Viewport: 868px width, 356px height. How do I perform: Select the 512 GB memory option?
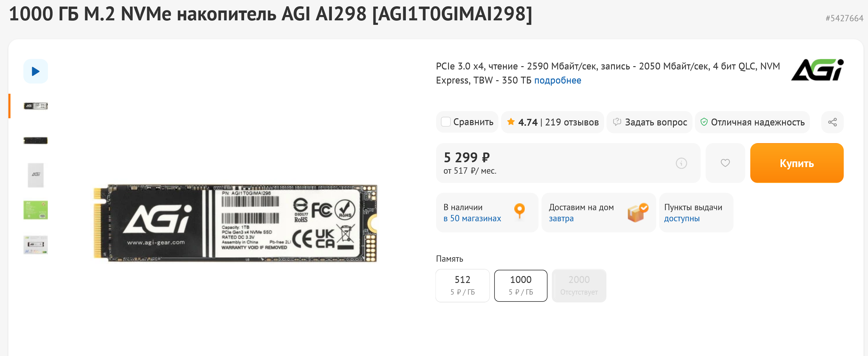point(462,285)
